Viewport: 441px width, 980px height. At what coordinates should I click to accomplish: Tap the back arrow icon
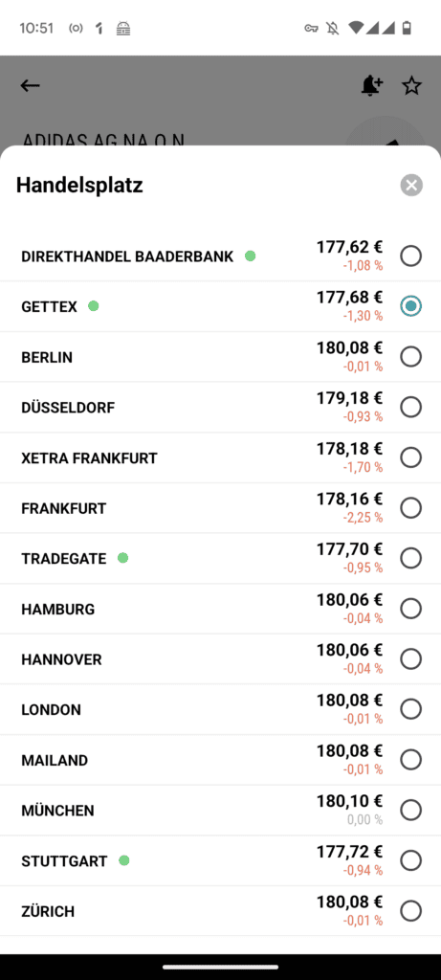click(x=30, y=85)
